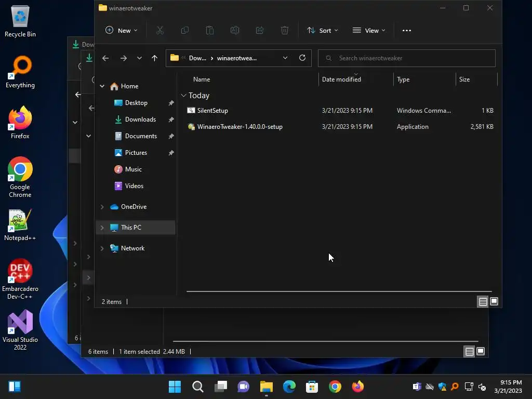532x399 pixels.
Task: Switch to large thumbnails view in status bar
Action: coord(494,301)
